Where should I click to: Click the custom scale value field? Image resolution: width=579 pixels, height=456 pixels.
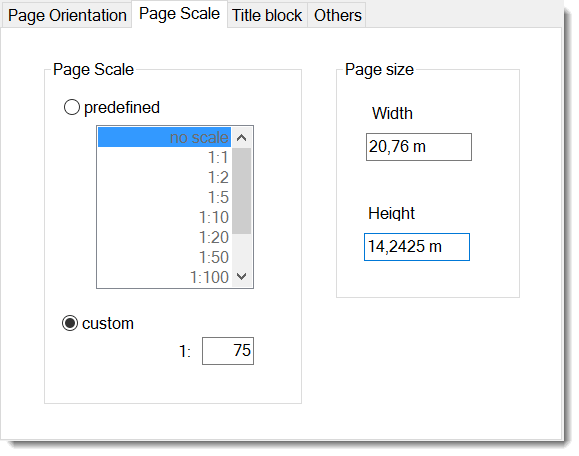[x=228, y=351]
